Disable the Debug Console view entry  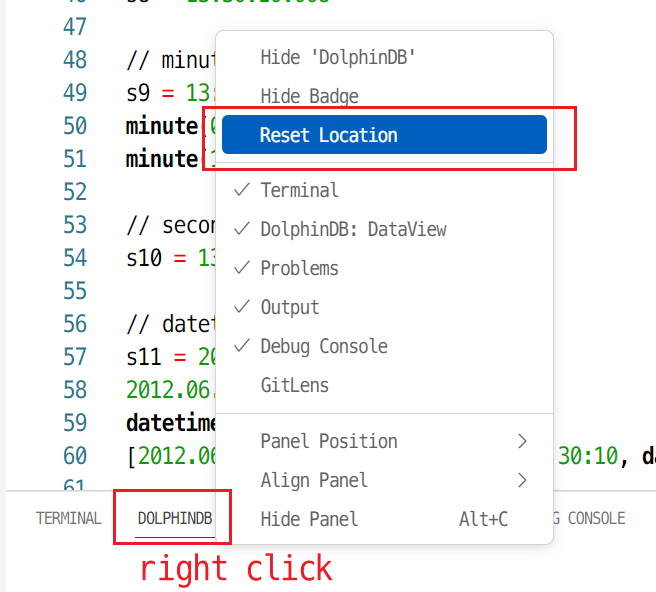323,346
